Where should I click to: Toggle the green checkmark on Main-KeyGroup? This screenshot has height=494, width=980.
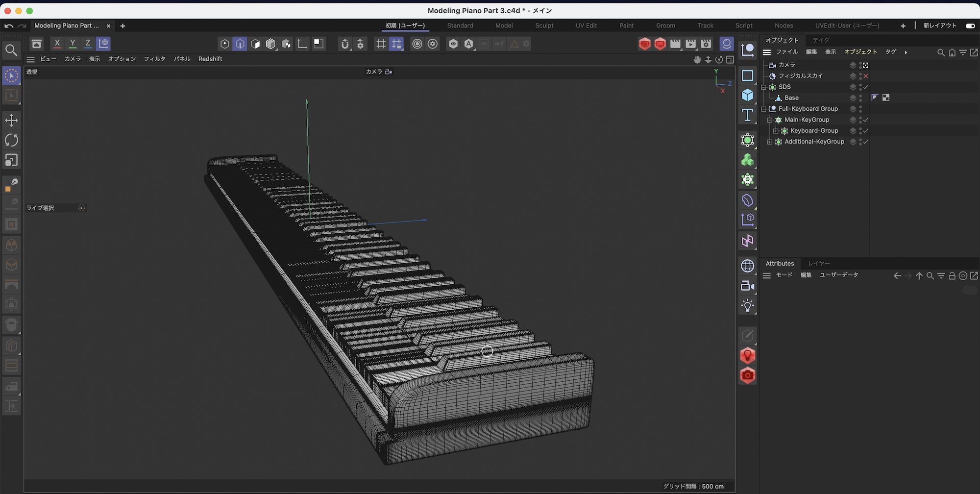(x=865, y=120)
